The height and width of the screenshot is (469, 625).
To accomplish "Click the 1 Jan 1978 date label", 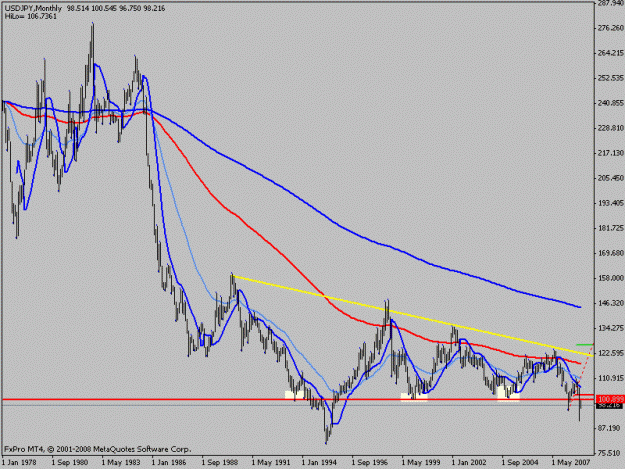I will [20, 463].
